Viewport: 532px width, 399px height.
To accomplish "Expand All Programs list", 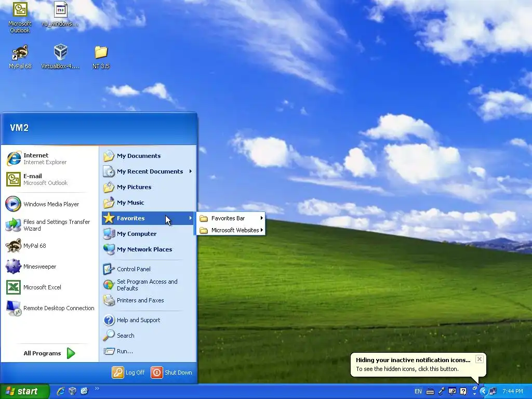I will (49, 353).
